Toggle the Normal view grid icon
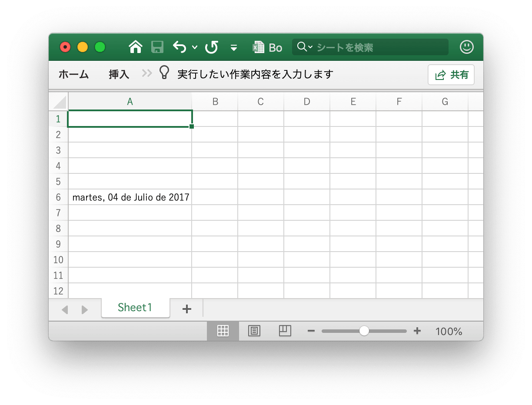Viewport: 532px width, 405px height. pyautogui.click(x=223, y=331)
